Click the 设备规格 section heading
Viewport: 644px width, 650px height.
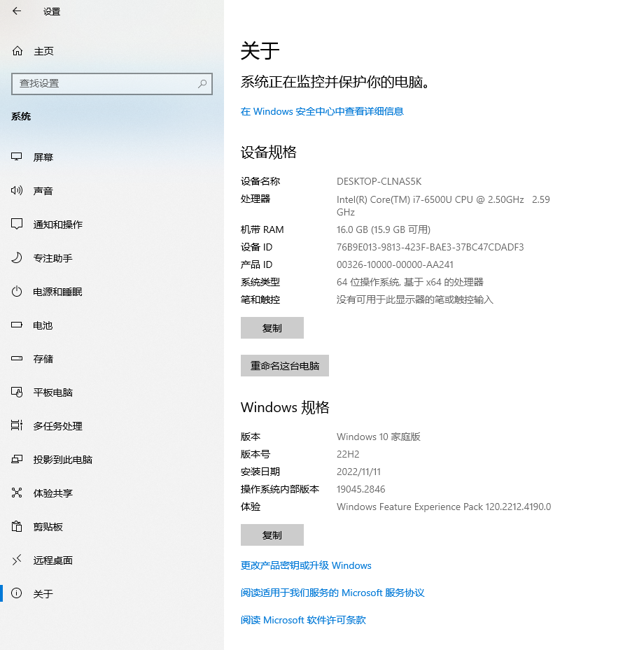click(269, 152)
